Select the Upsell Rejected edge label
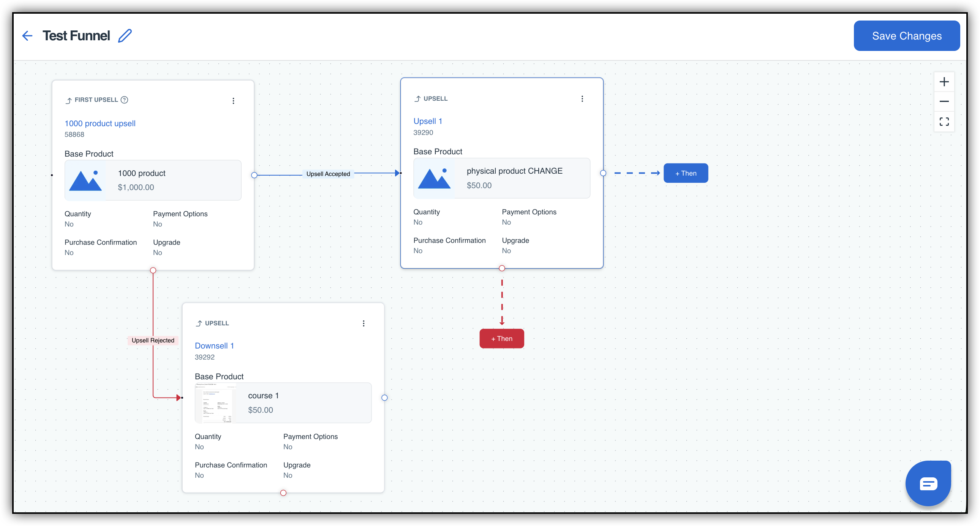980x526 pixels. 153,340
